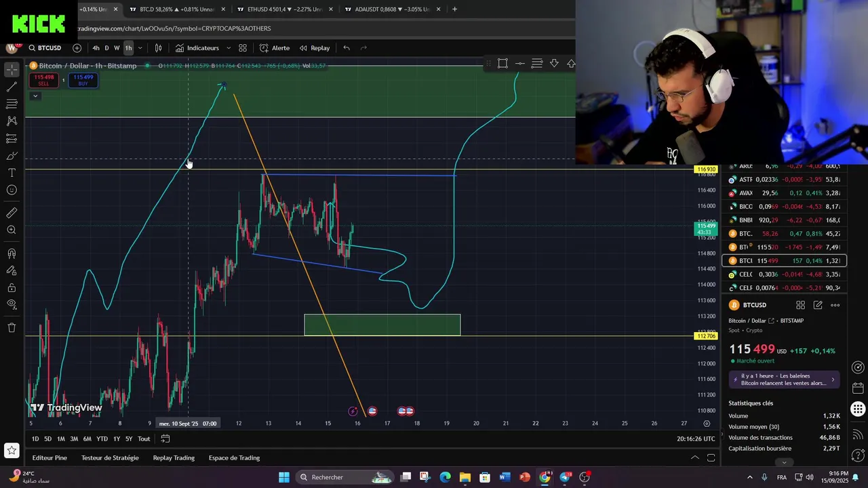Open the go to date calendar icon
The height and width of the screenshot is (488, 868).
pyautogui.click(x=165, y=439)
